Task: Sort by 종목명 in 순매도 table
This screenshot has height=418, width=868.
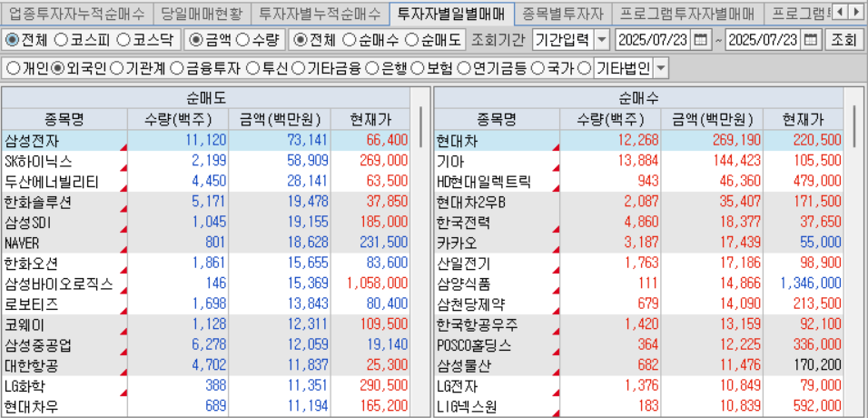Action: click(64, 119)
